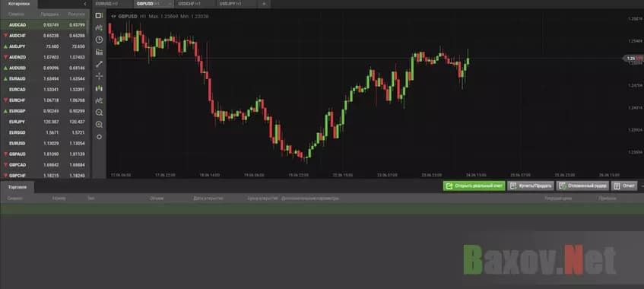
Task: Select the EURCAD symbol row
Action: click(43, 89)
